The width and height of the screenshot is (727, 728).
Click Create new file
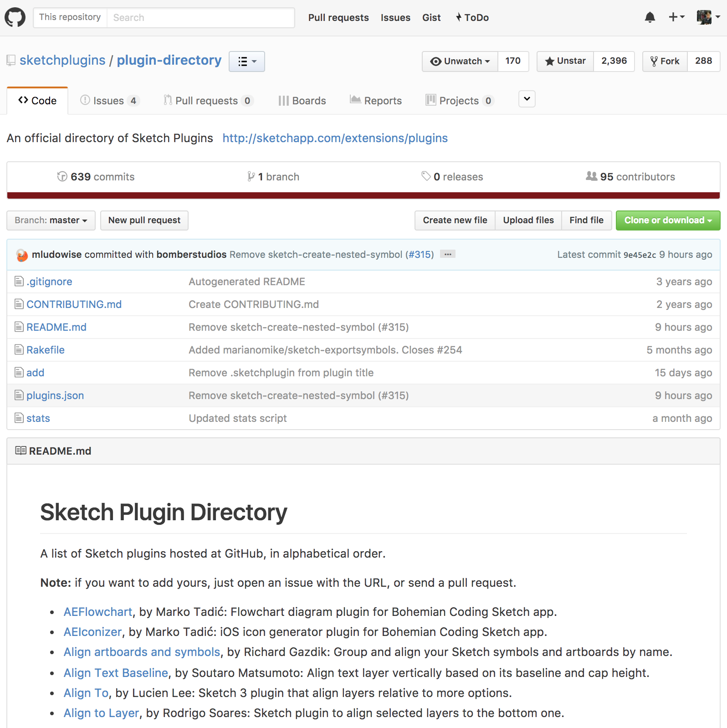point(455,220)
